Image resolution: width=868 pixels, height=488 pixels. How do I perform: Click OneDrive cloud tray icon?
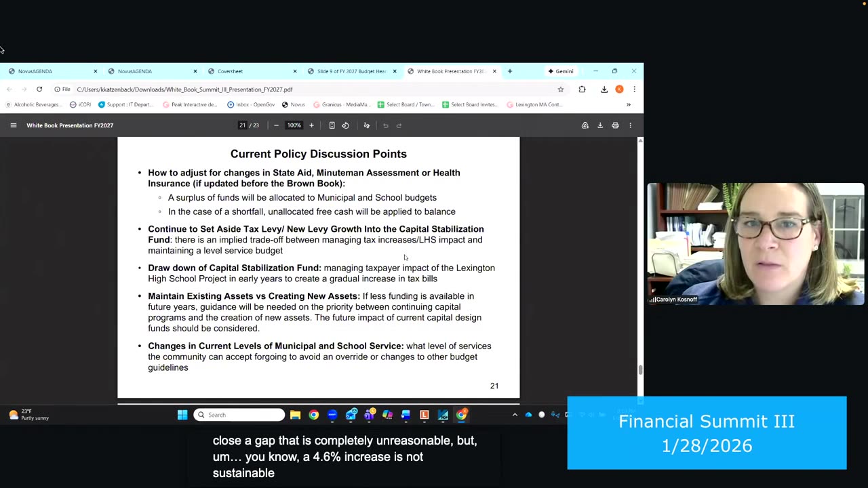pyautogui.click(x=528, y=415)
